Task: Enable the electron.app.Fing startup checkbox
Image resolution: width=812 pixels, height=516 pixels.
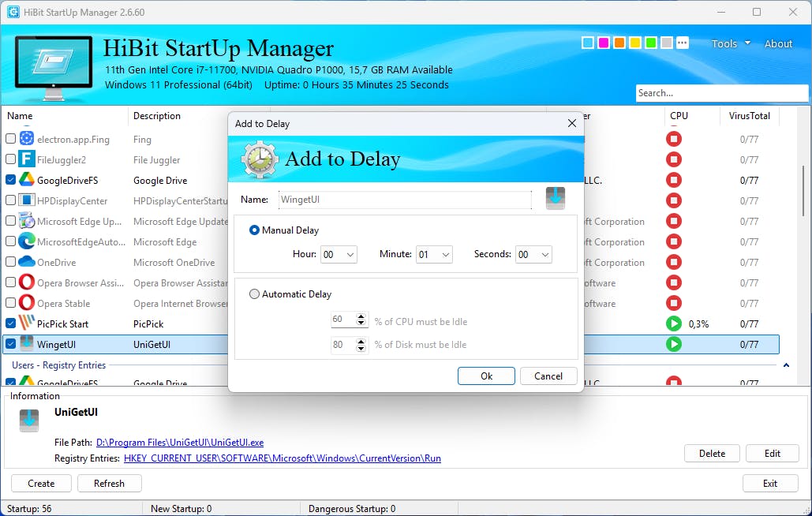Action: click(10, 139)
